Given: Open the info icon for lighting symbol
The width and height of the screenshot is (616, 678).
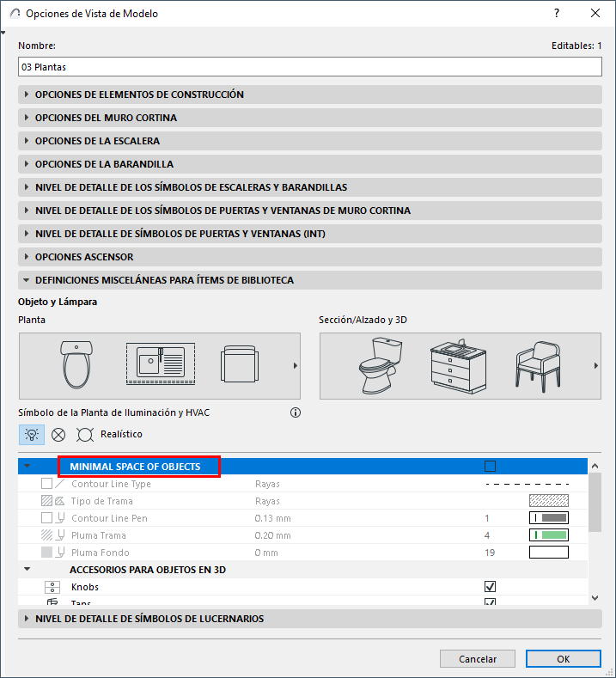Looking at the screenshot, I should tap(296, 412).
